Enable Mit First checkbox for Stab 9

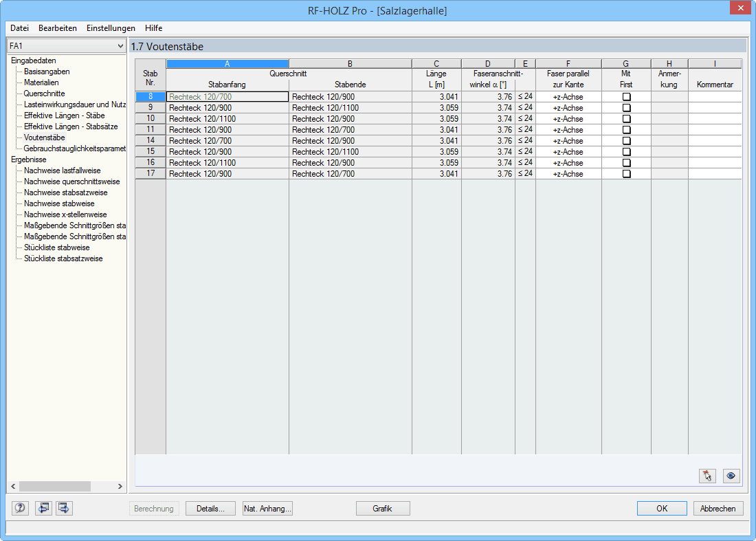coord(626,108)
